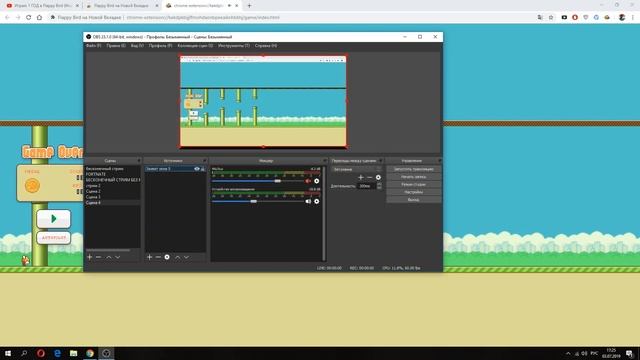640x360 pixels.
Task: Open Chrome profile avatar
Action: click(622, 18)
